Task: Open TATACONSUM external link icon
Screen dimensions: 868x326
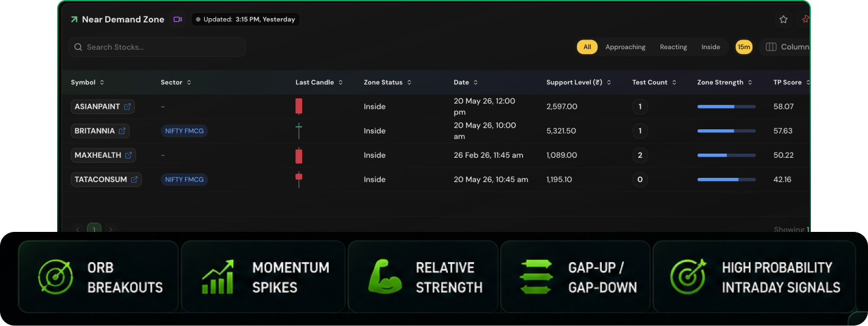Action: [x=134, y=180]
